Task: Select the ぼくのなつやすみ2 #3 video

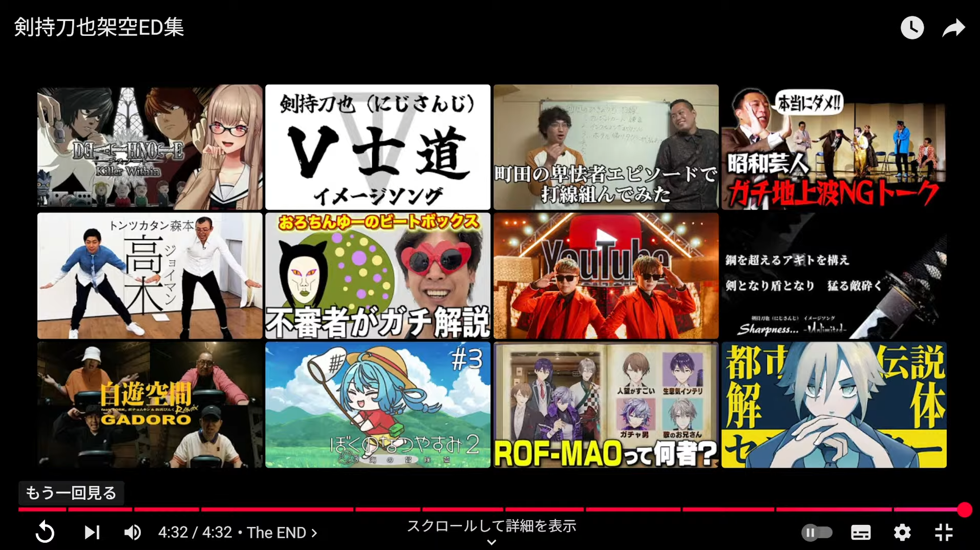Action: [377, 405]
